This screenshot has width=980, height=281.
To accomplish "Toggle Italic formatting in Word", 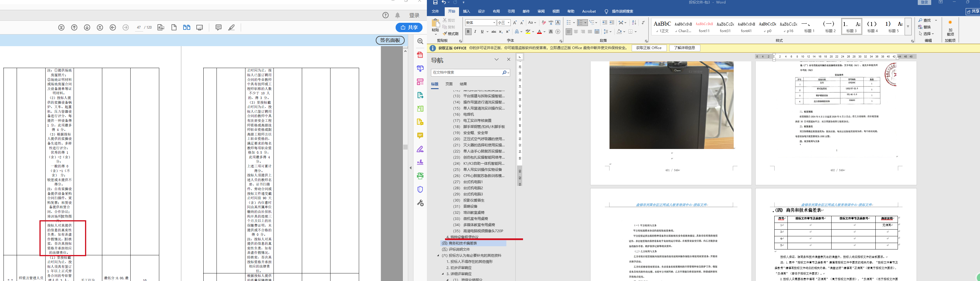I will click(x=475, y=32).
